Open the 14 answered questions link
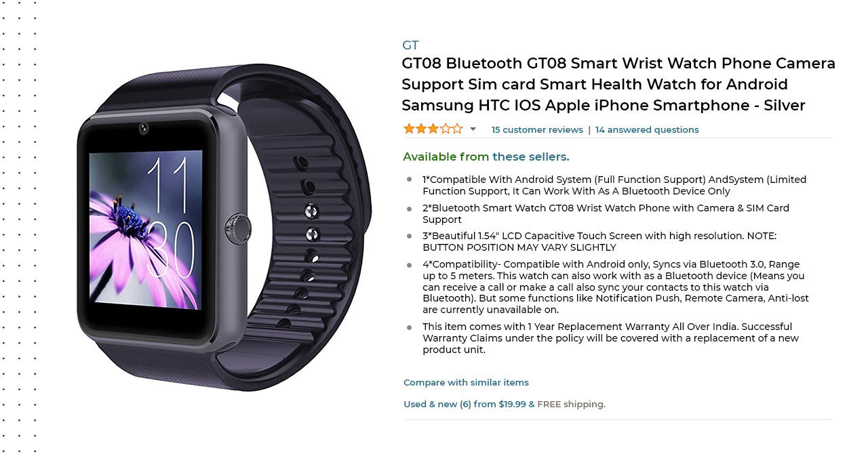The width and height of the screenshot is (868, 454). click(x=647, y=129)
